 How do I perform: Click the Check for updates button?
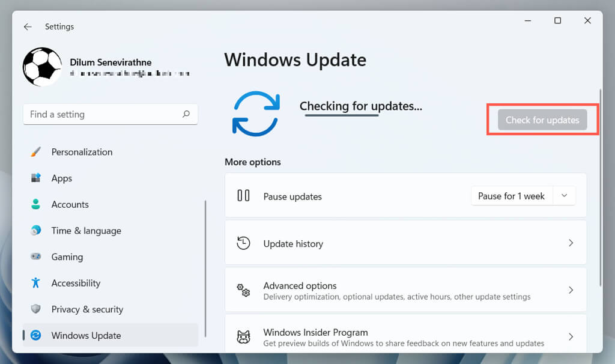pos(542,120)
